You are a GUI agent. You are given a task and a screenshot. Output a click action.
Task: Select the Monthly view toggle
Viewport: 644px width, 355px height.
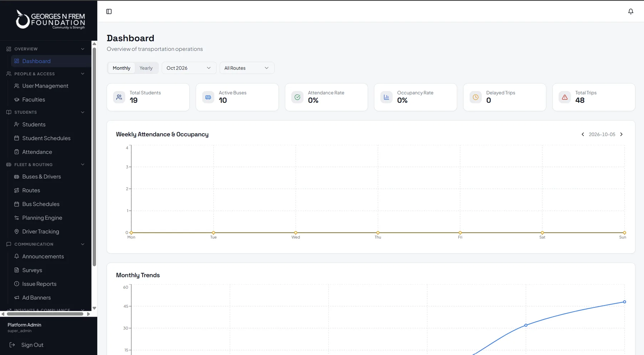(x=122, y=68)
